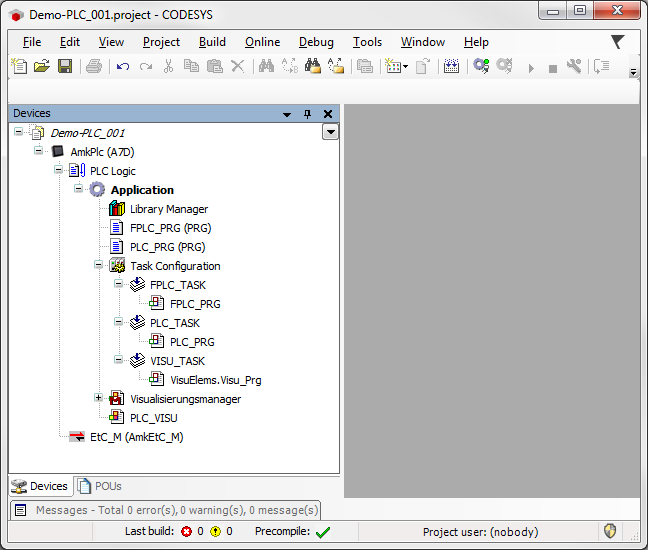Click the Paste clipboard icon

(214, 66)
